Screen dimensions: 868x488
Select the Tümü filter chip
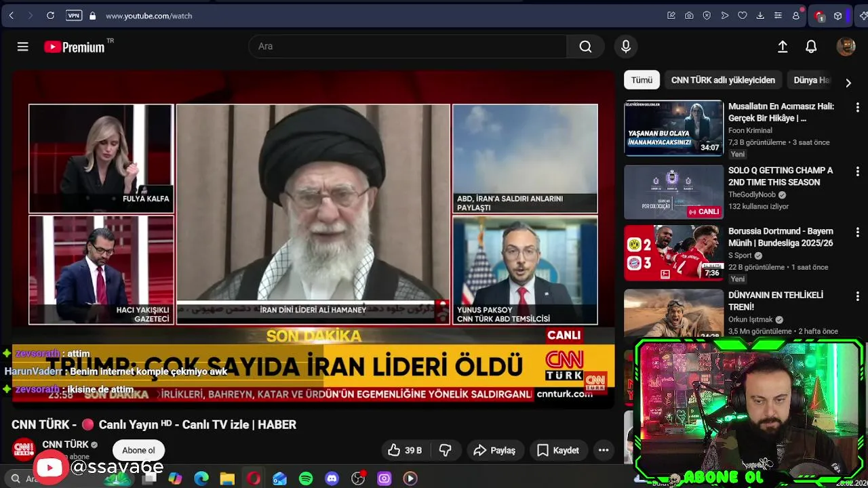pos(642,80)
